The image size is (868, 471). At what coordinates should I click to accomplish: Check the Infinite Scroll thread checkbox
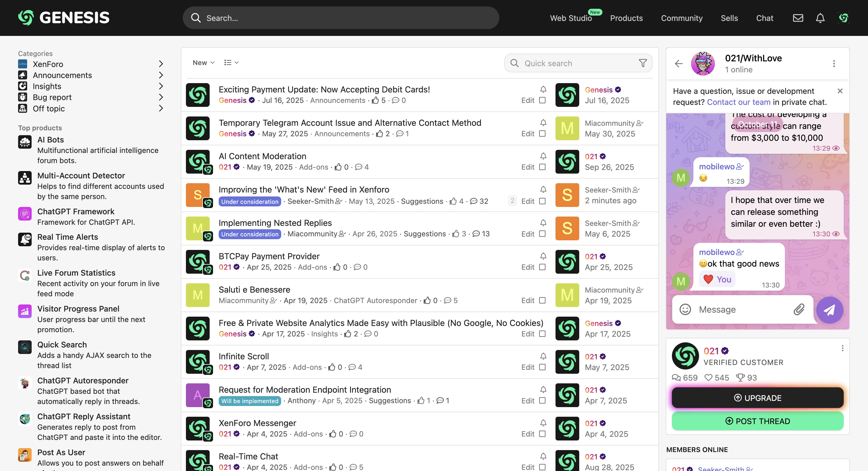click(542, 367)
